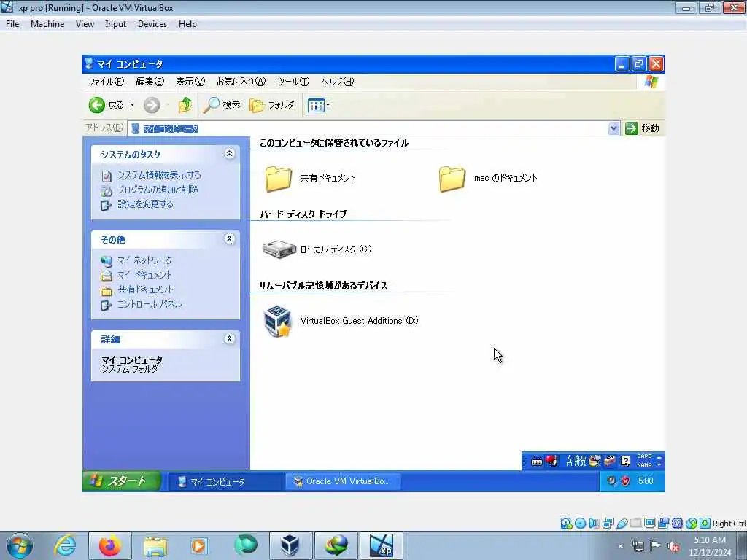Viewport: 747px width, 560px height.
Task: Click the 般 conversion mode indicator
Action: click(x=580, y=461)
